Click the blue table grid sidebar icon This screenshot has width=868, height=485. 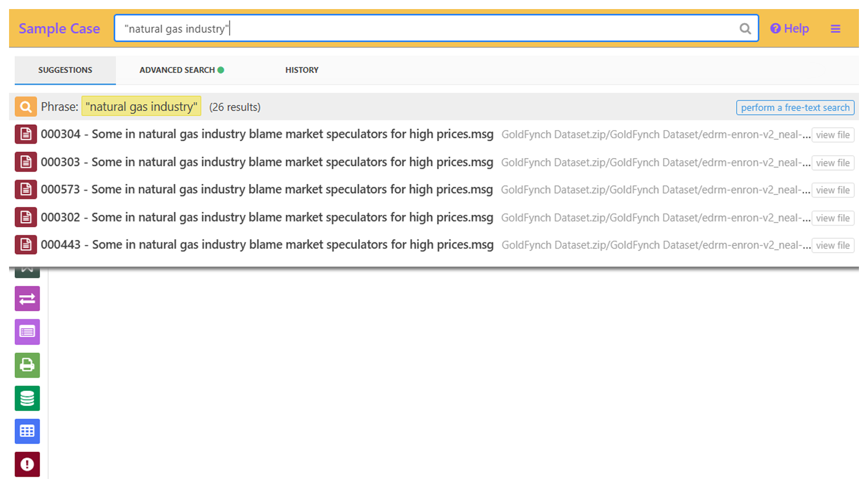27,431
